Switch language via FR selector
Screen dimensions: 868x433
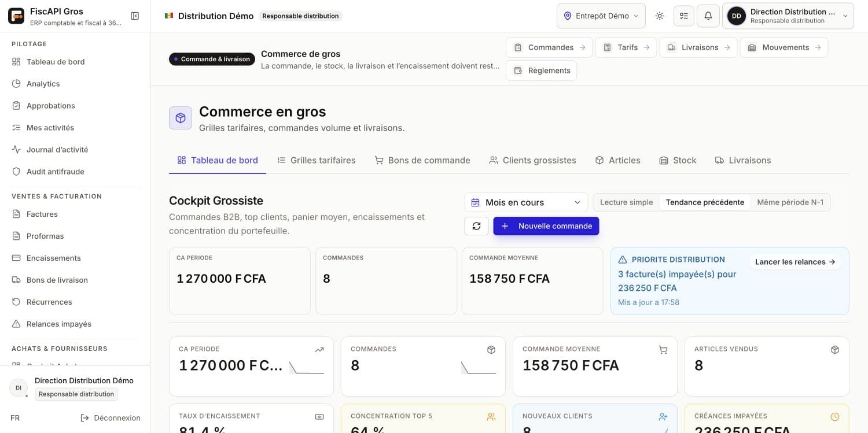click(x=15, y=418)
